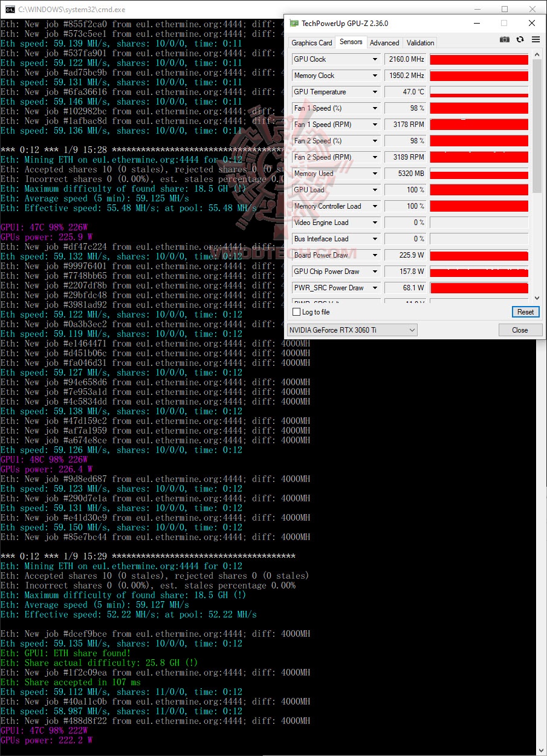The height and width of the screenshot is (756, 547).
Task: Click the GPU-Z refresh icon
Action: (520, 40)
